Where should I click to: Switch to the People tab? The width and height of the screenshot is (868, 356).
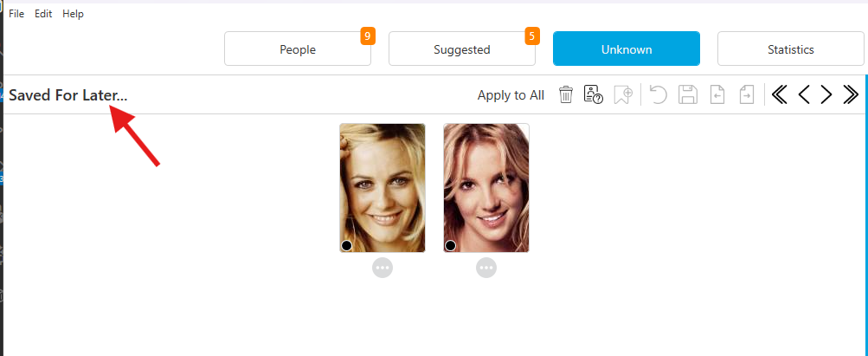pos(298,49)
